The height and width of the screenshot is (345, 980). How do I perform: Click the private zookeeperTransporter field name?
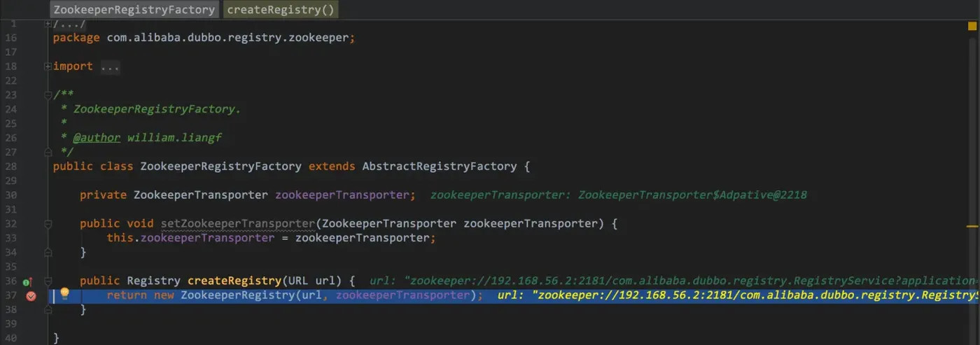tap(342, 195)
